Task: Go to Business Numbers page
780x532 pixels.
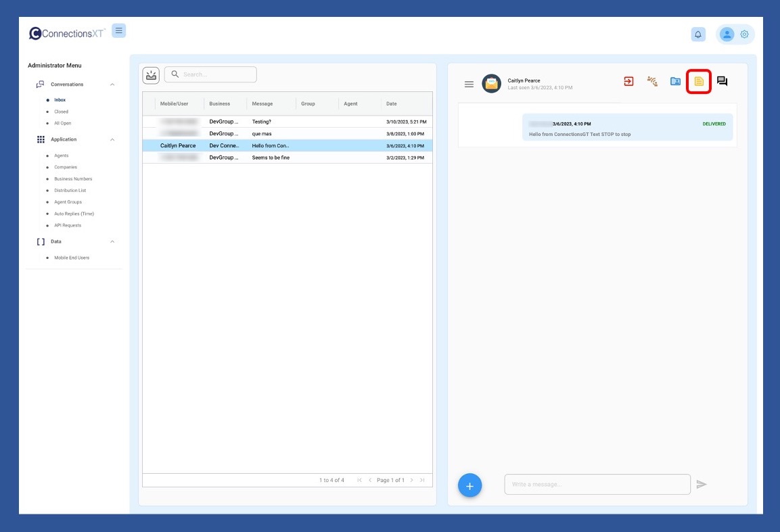Action: pos(73,179)
